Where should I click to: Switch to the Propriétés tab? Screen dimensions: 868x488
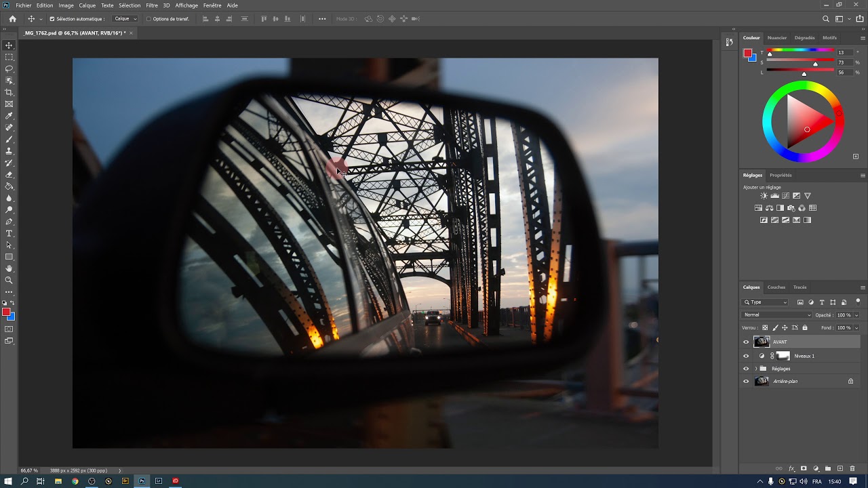click(x=781, y=176)
